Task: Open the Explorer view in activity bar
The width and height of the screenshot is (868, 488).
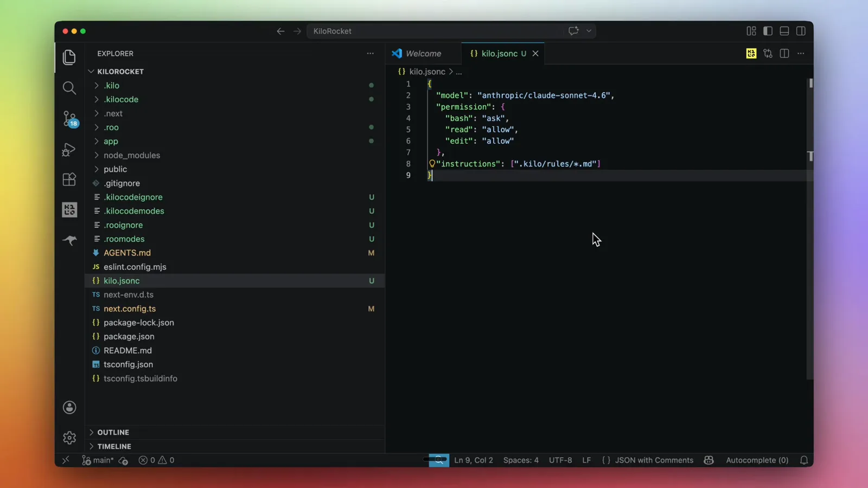Action: (69, 57)
